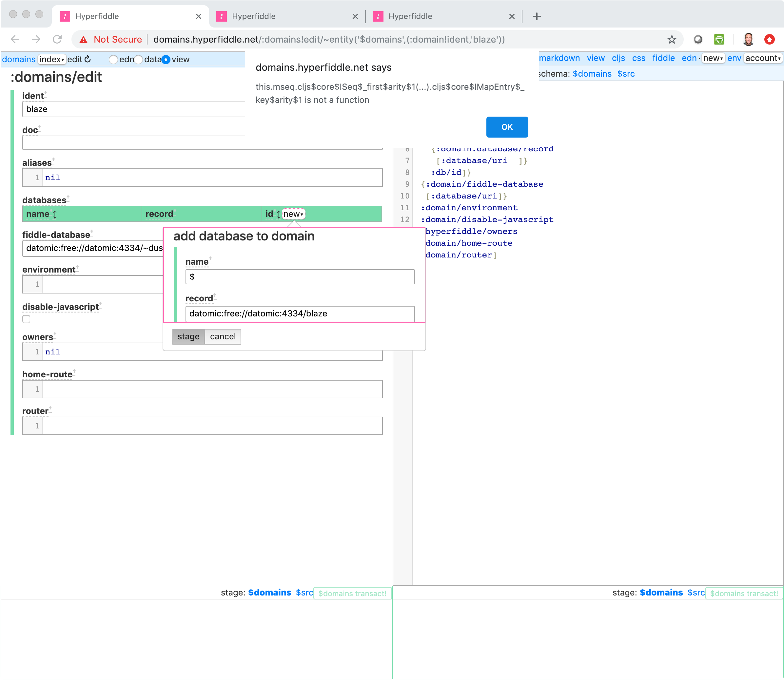Click the browser reload icon

(57, 39)
